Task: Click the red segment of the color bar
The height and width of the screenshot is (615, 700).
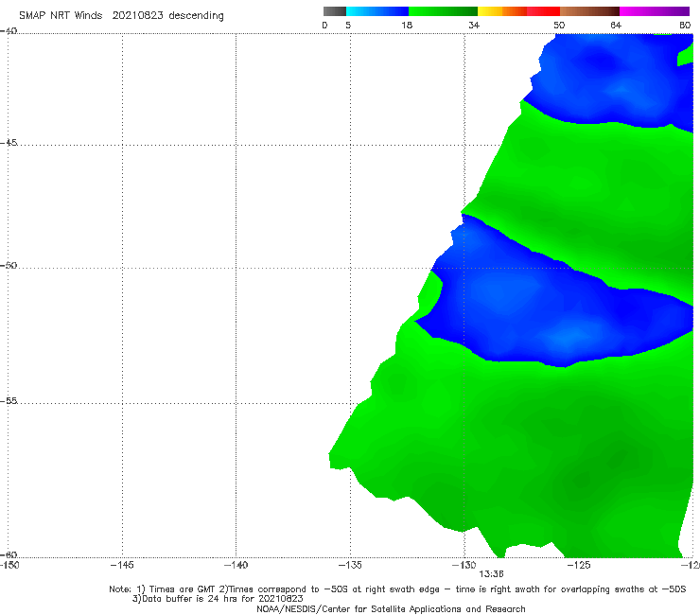Action: pos(543,11)
